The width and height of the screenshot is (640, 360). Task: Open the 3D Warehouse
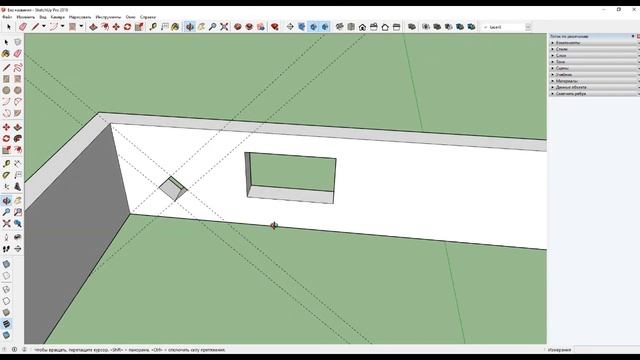point(238,27)
